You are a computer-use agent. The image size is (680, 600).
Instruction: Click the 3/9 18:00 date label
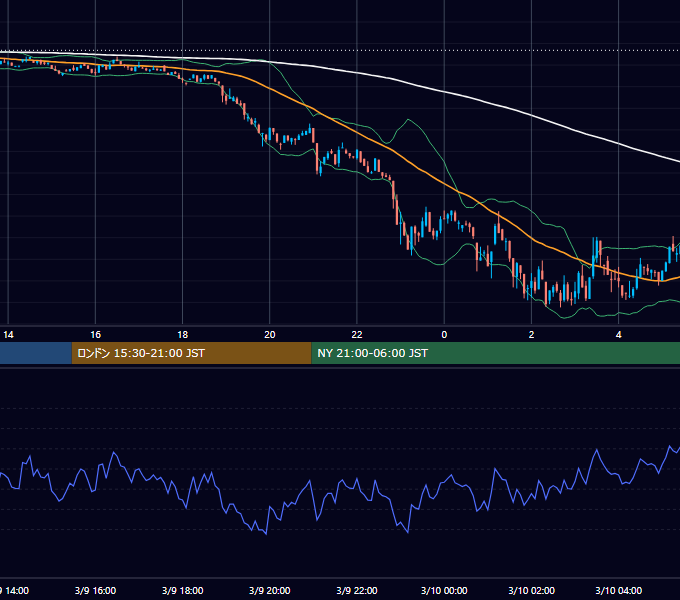pos(183,590)
